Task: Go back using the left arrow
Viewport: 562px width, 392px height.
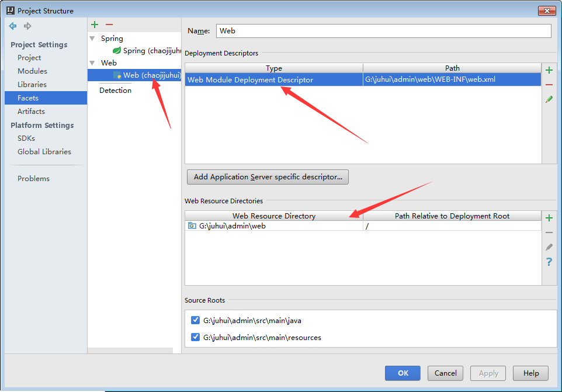Action: tap(13, 26)
